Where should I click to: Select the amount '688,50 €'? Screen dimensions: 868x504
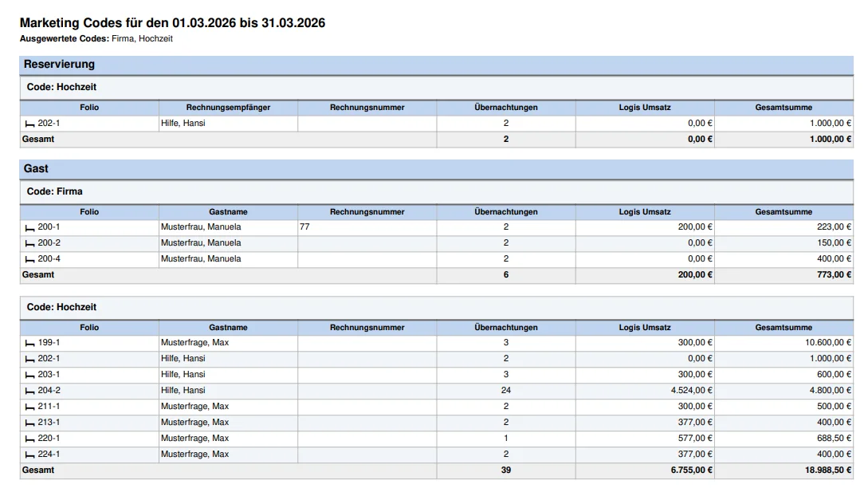[x=834, y=438]
